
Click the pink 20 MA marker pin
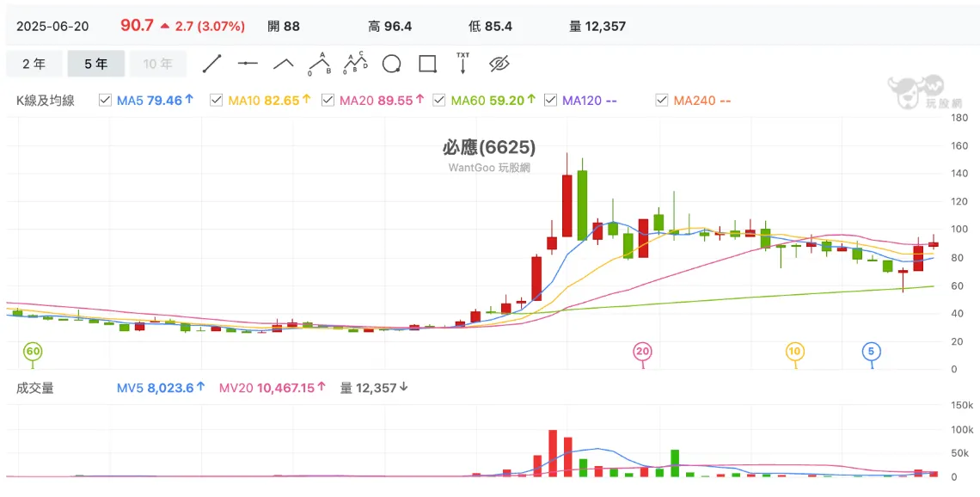[x=642, y=352]
